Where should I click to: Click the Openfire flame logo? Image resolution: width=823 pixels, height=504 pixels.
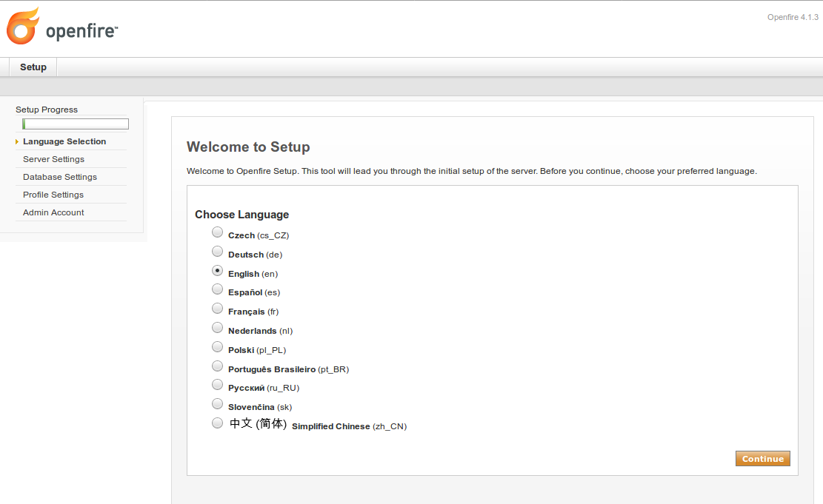[x=22, y=26]
